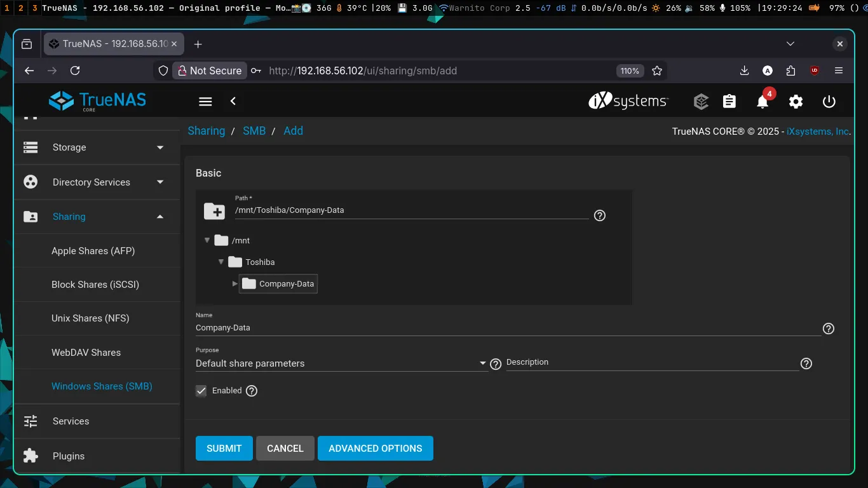Bookmark this page with the star icon
This screenshot has width=868, height=488.
tap(657, 71)
